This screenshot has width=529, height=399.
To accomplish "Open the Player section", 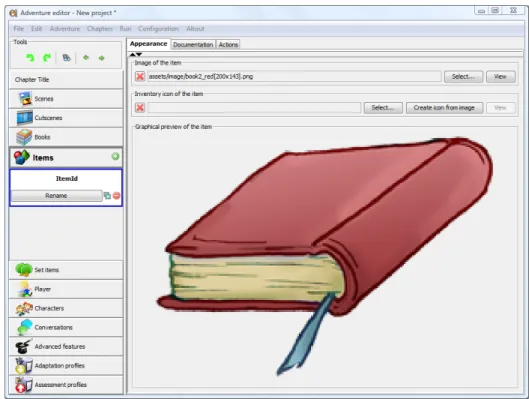I will pos(66,289).
